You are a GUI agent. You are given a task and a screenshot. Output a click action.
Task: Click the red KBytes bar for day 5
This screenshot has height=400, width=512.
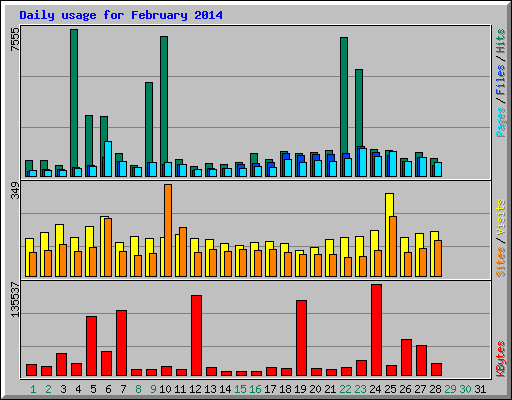tap(91, 346)
